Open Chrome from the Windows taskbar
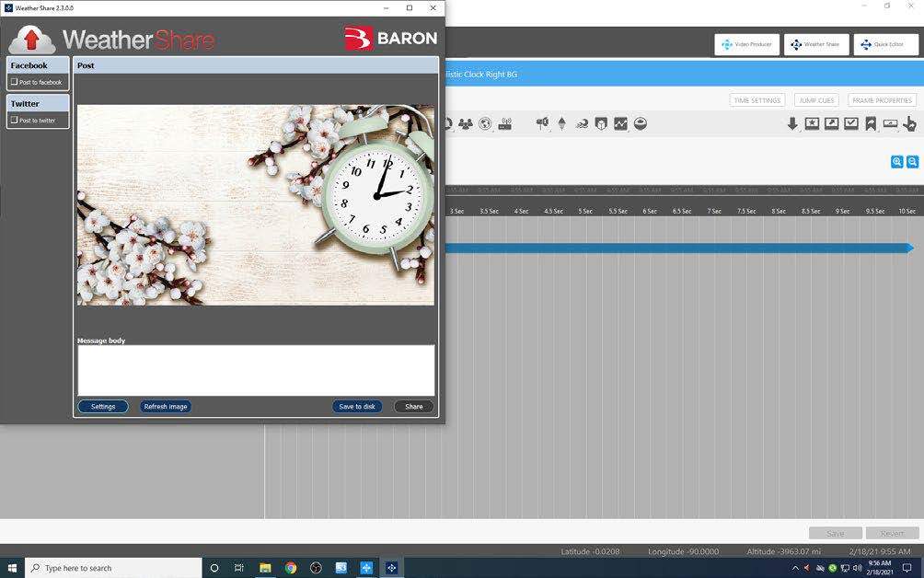 tap(291, 568)
